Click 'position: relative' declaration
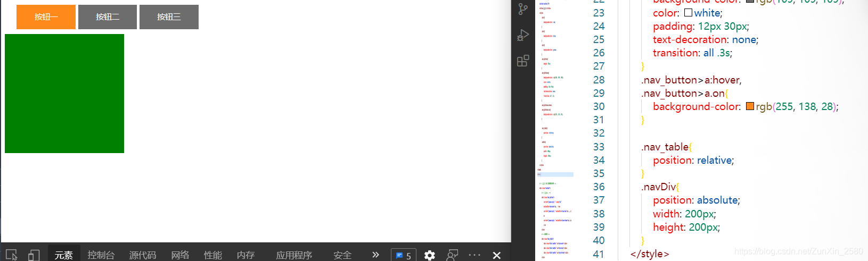868x261 pixels. (693, 160)
